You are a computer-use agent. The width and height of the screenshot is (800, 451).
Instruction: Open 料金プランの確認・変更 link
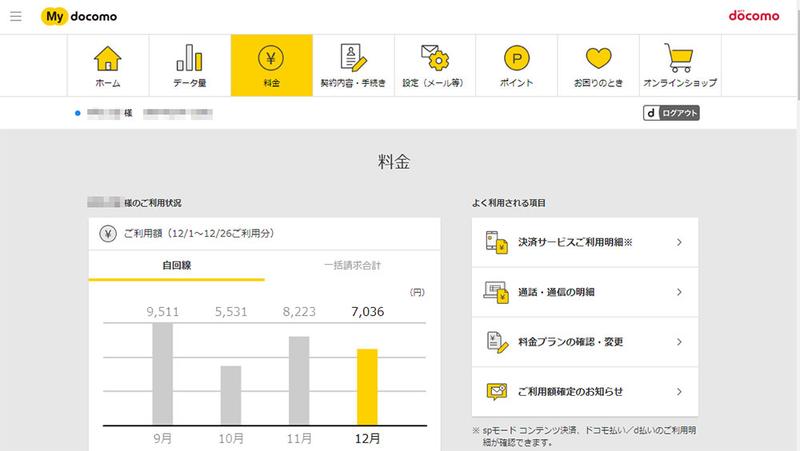pos(585,342)
